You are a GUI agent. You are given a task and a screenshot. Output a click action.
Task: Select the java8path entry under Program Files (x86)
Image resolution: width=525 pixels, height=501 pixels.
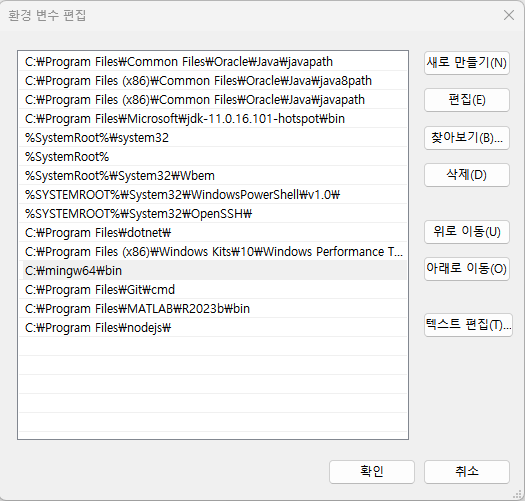pyautogui.click(x=213, y=81)
